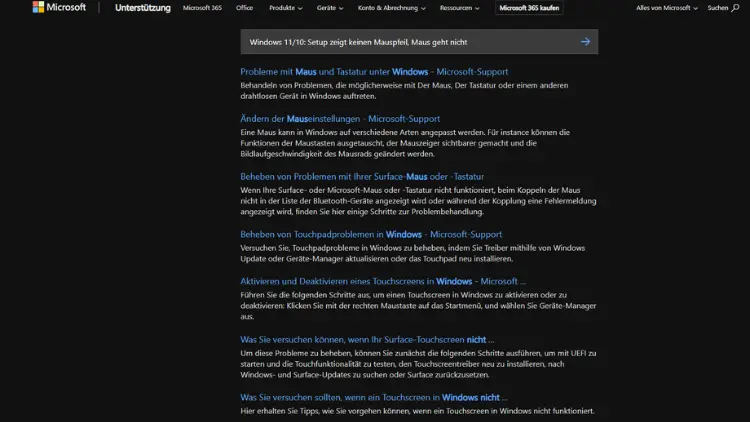Click description 'Führen Sie die folgenden Schritte aus'
The height and width of the screenshot is (422, 750).
pyautogui.click(x=419, y=306)
